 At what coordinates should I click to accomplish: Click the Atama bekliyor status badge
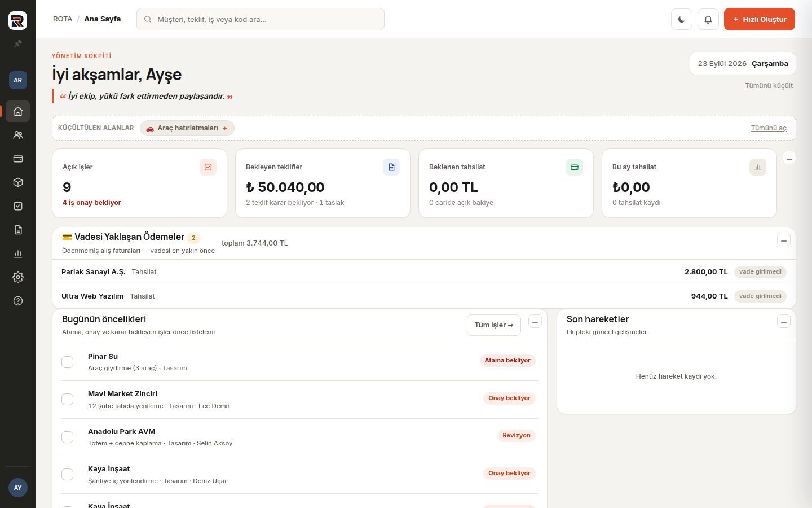point(507,360)
